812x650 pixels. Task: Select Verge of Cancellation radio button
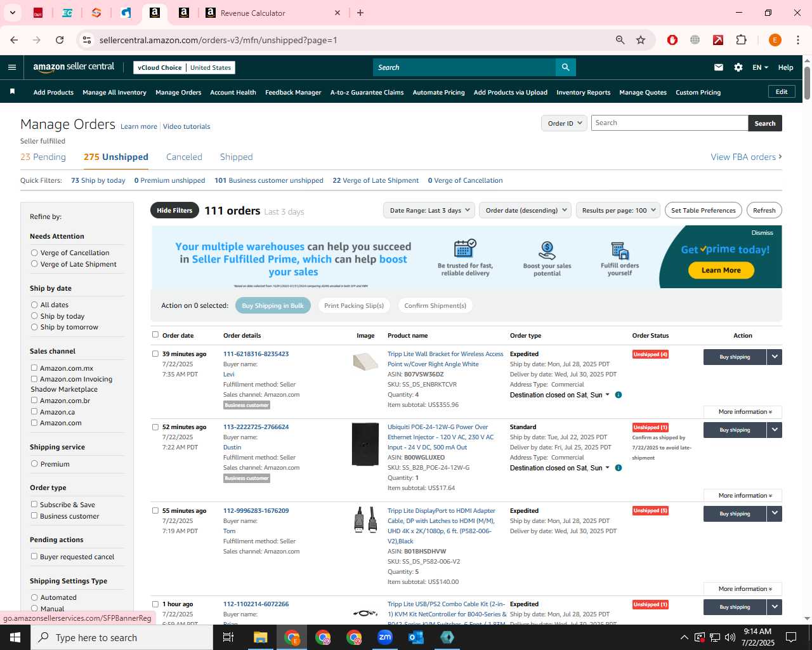(x=34, y=253)
